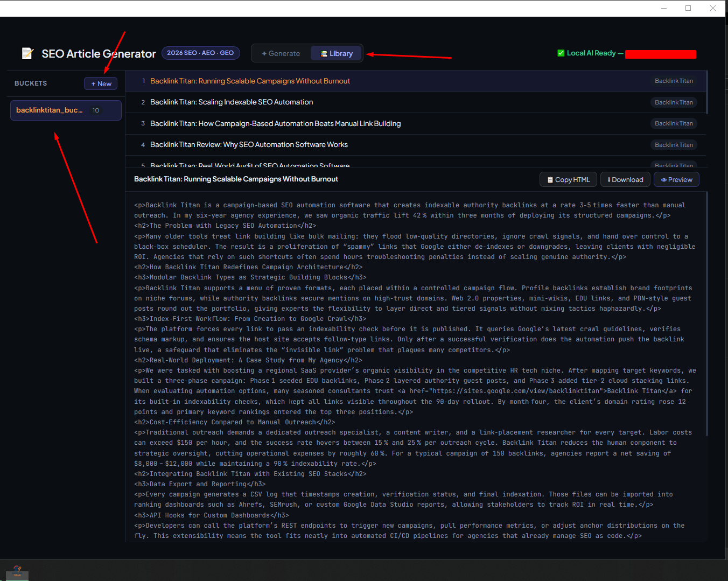Click the bucket count badge showing 10
This screenshot has height=581, width=728.
coord(96,110)
